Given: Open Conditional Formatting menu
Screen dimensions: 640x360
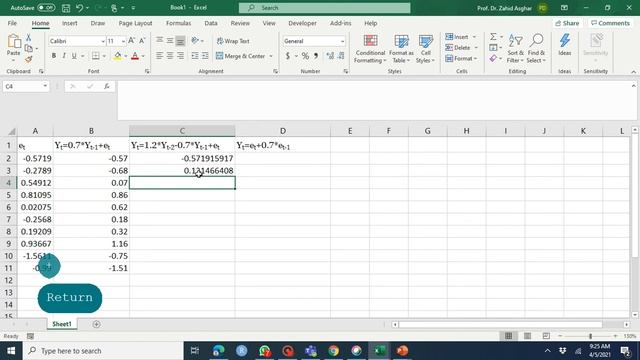Looking at the screenshot, I should (x=370, y=49).
